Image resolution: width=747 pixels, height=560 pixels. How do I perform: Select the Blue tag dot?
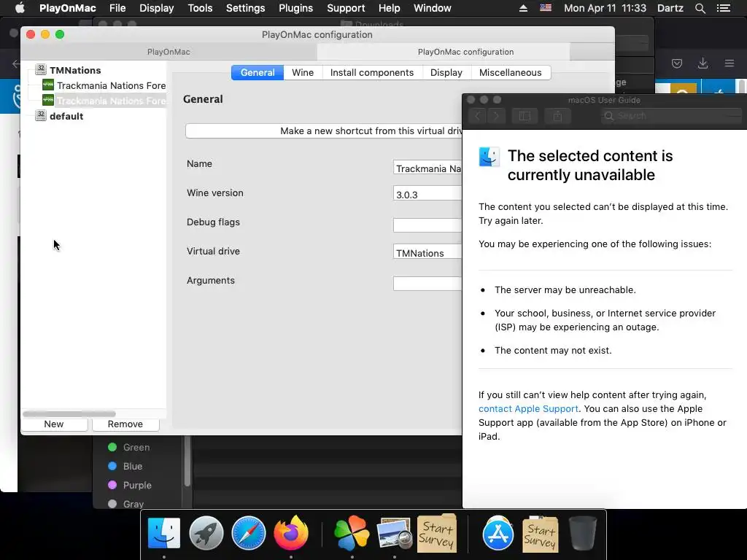(x=112, y=466)
